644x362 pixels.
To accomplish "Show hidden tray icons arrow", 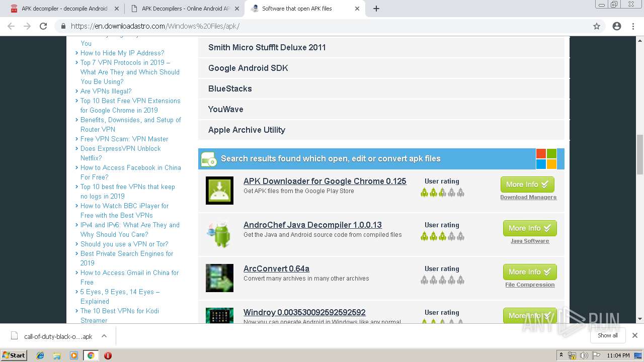I will pos(561,355).
